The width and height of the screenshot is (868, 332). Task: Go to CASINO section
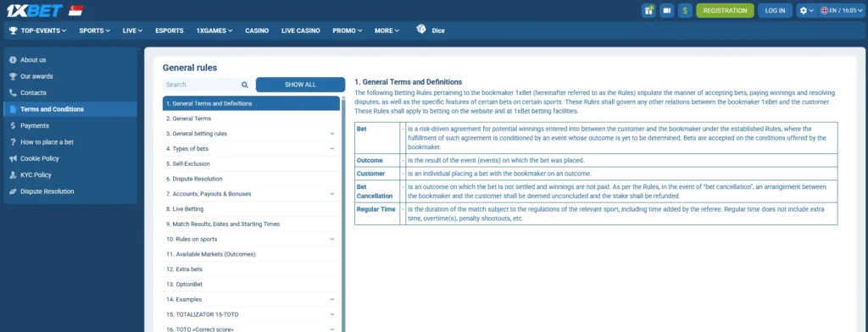coord(257,30)
